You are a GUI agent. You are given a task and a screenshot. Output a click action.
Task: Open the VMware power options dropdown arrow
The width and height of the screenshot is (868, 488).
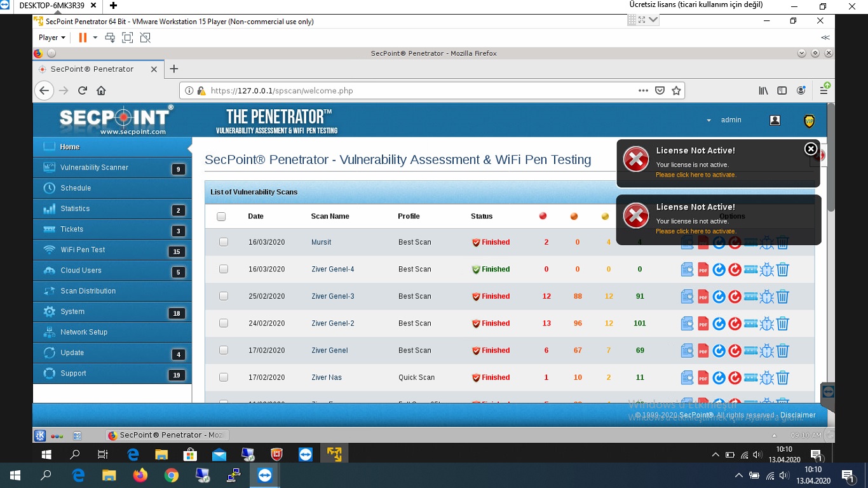click(x=95, y=37)
